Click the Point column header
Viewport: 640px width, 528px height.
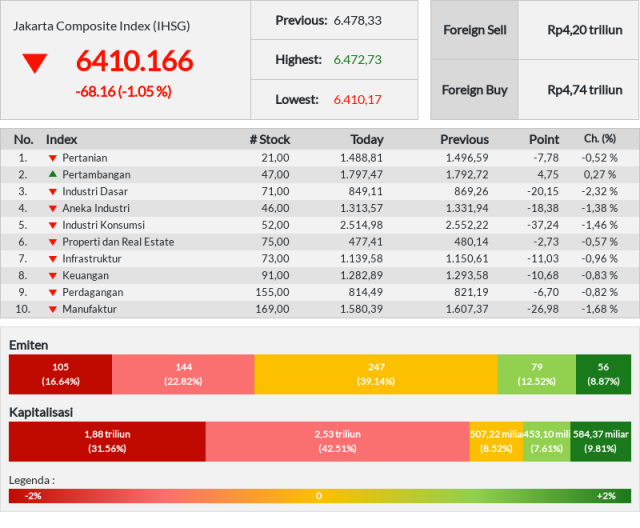click(544, 140)
